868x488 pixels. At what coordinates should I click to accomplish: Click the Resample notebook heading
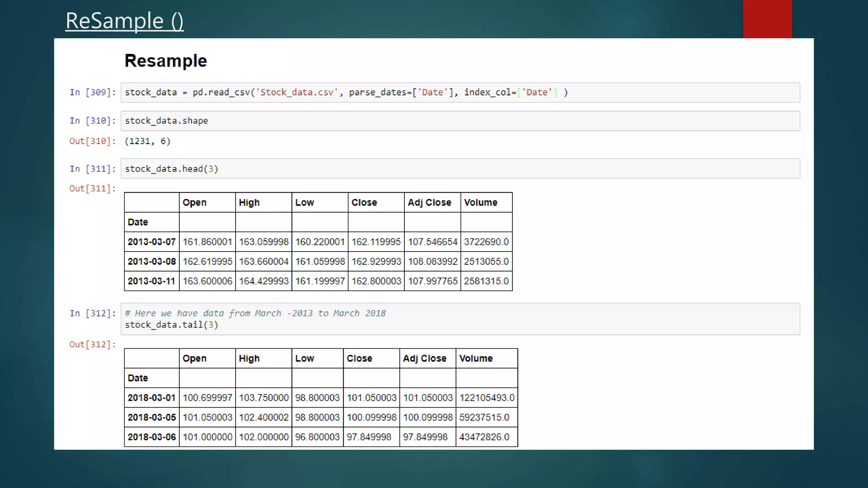166,61
